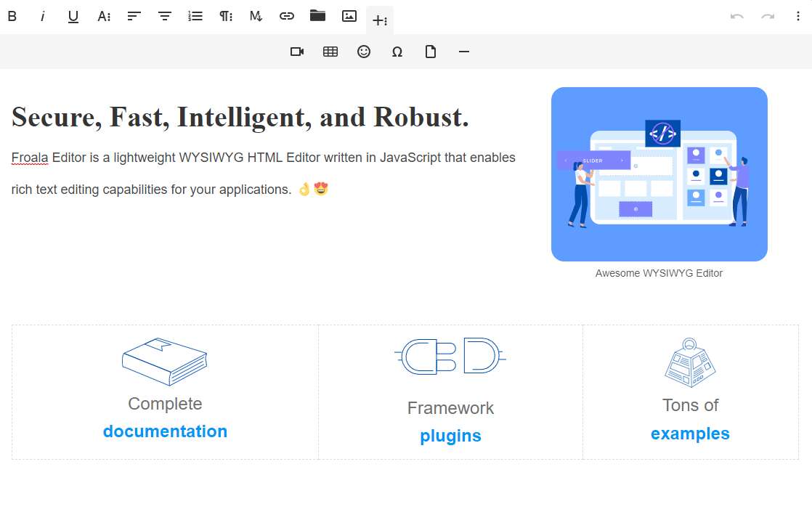
Task: Toggle italic formatting
Action: tap(42, 17)
